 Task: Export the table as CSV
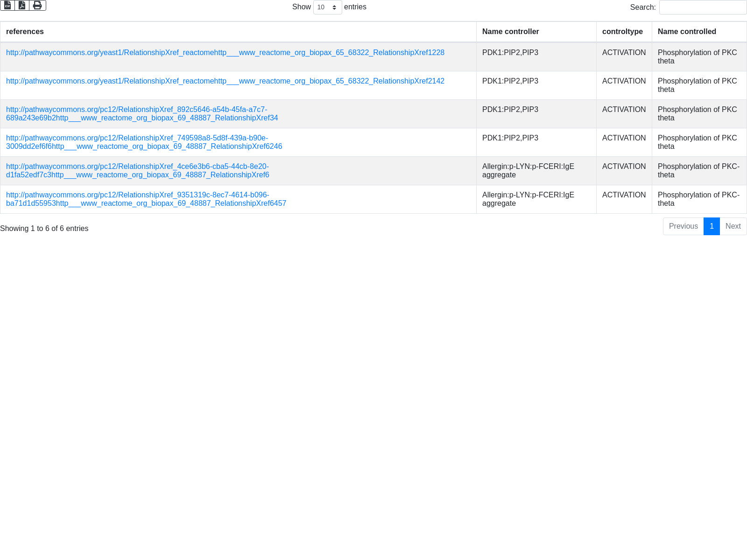point(7,5)
